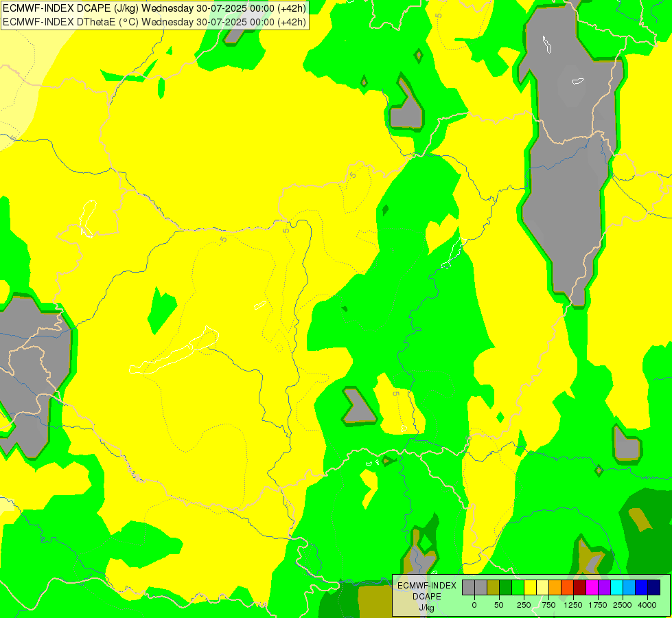Image resolution: width=672 pixels, height=618 pixels.
Task: Pick the red-orange legend swatch
Action: pyautogui.click(x=568, y=588)
